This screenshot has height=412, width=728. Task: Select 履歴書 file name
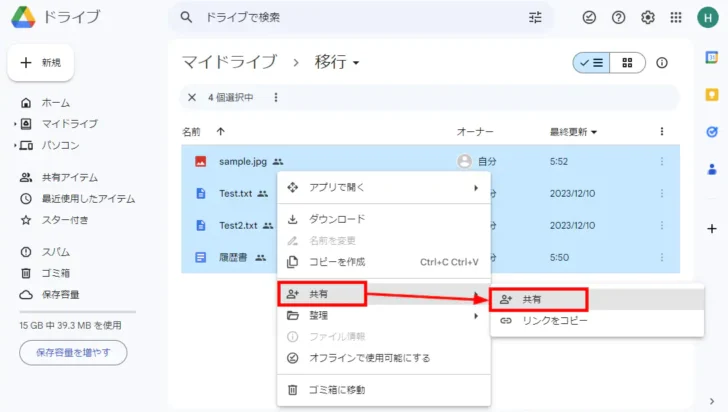click(x=233, y=257)
